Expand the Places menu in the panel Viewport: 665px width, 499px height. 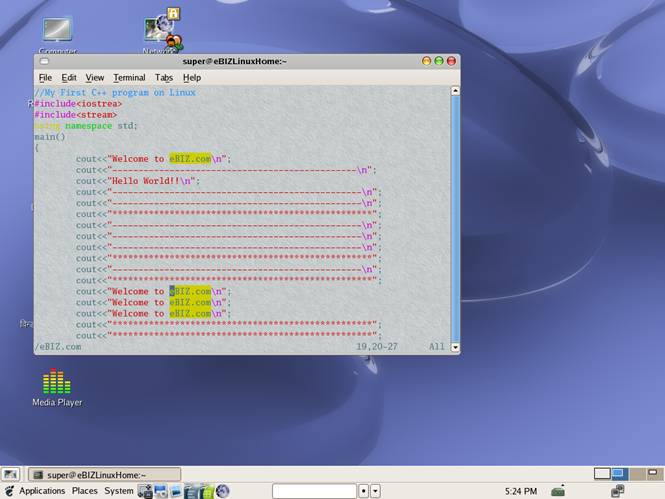(x=84, y=491)
